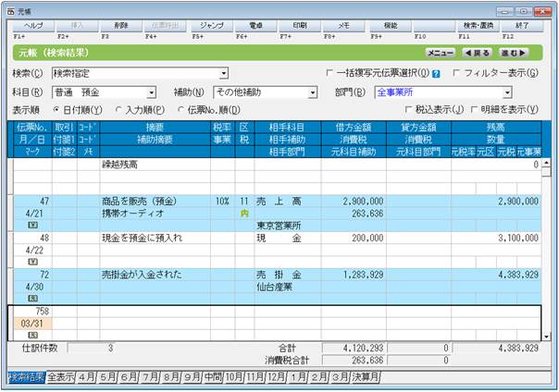Image resolution: width=559 pixels, height=392 pixels.
Task: Click the ledger scrollbar down arrow
Action: [x=546, y=337]
